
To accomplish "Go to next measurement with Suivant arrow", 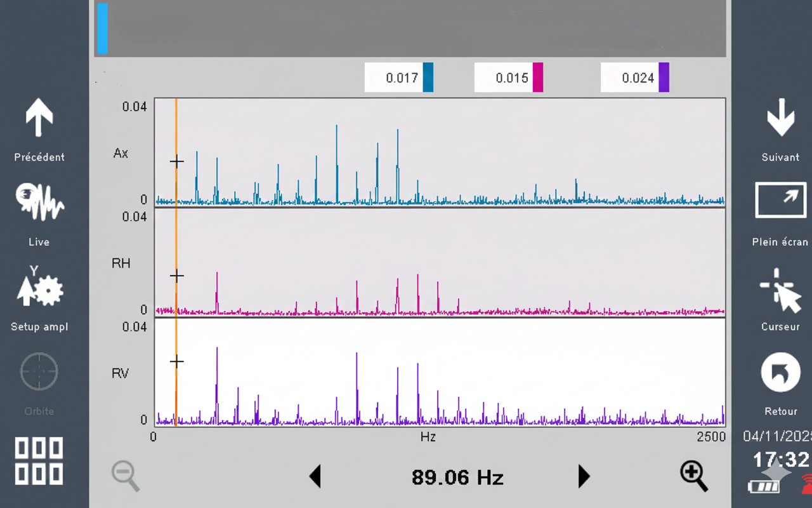I will [780, 118].
